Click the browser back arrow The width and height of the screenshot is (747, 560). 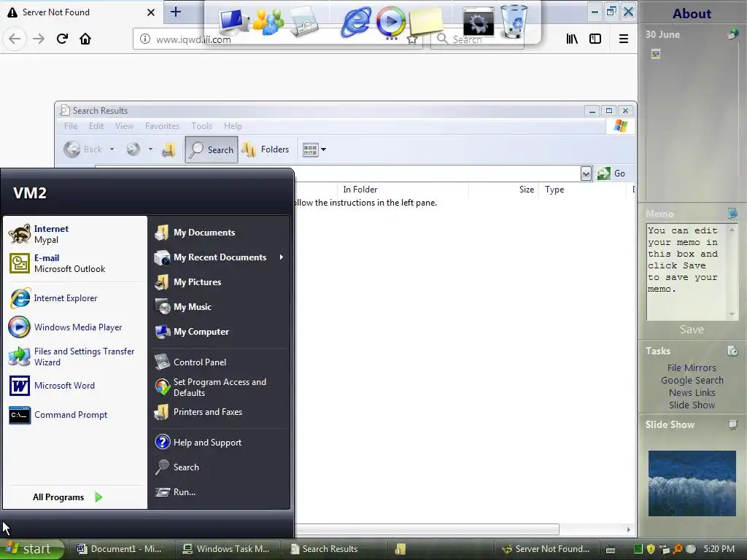pos(15,39)
